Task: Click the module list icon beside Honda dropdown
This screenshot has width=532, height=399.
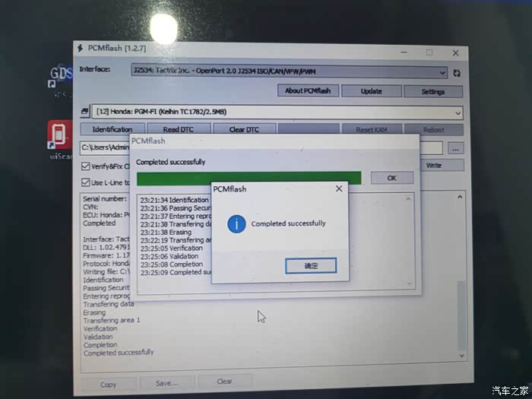Action: tap(85, 111)
